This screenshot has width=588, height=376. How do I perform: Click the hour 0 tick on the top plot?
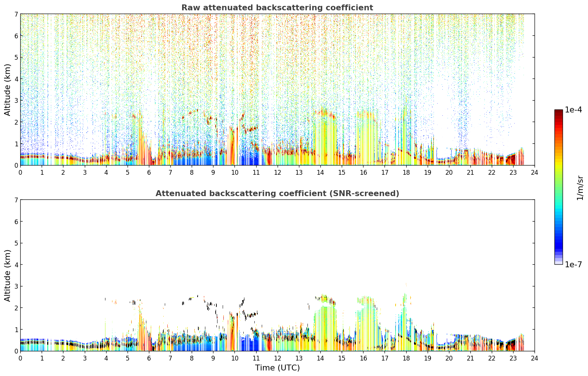(x=20, y=172)
